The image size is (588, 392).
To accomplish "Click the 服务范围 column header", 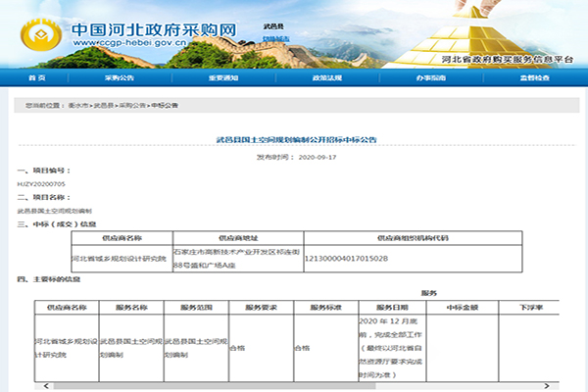I will [x=196, y=308].
